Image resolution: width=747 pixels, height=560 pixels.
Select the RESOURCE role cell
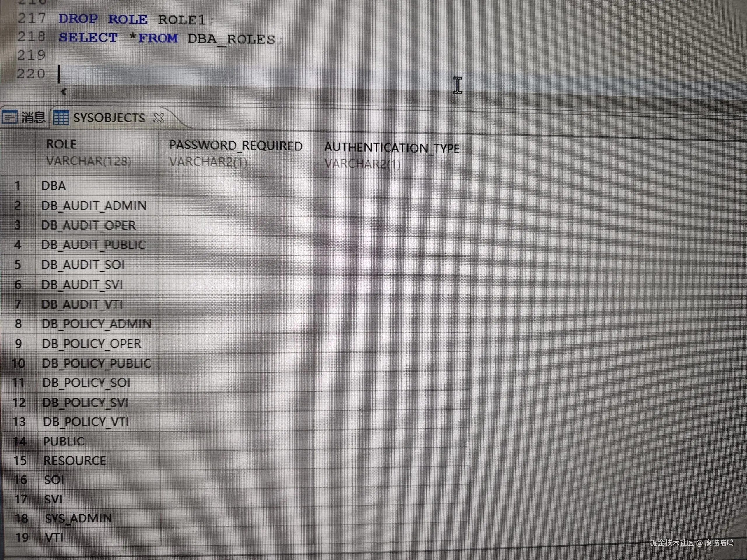pos(75,461)
